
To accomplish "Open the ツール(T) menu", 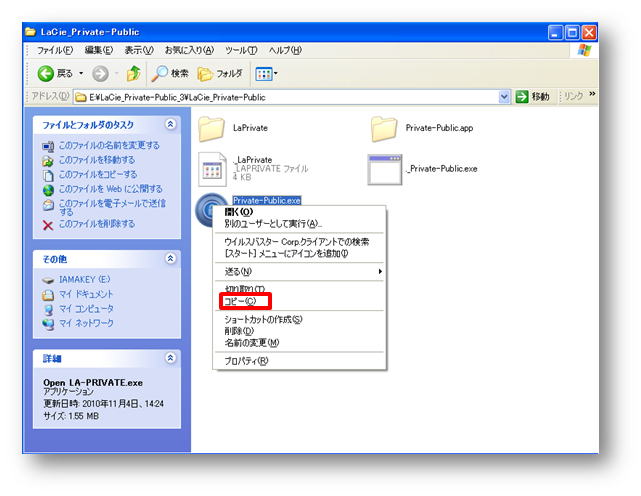I will click(241, 50).
